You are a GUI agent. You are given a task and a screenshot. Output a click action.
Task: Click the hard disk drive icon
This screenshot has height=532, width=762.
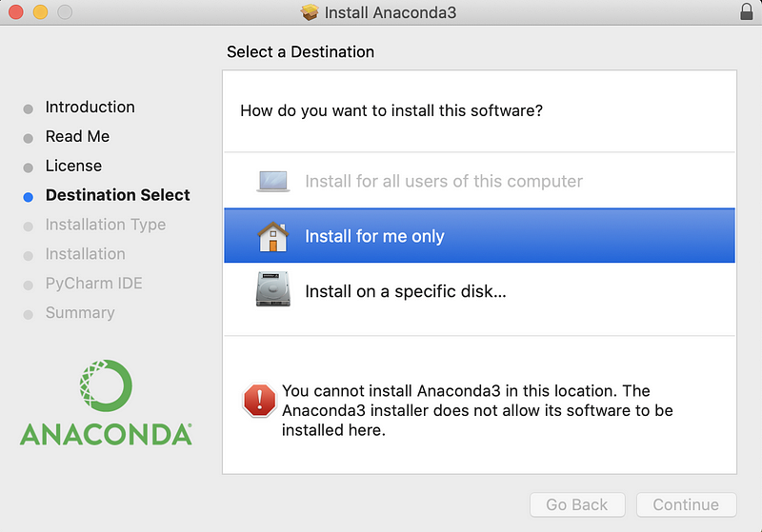point(272,290)
